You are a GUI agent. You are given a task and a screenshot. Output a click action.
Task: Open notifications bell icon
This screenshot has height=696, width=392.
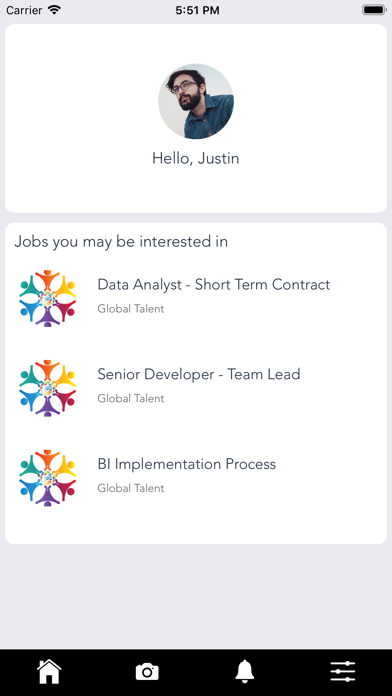[245, 672]
